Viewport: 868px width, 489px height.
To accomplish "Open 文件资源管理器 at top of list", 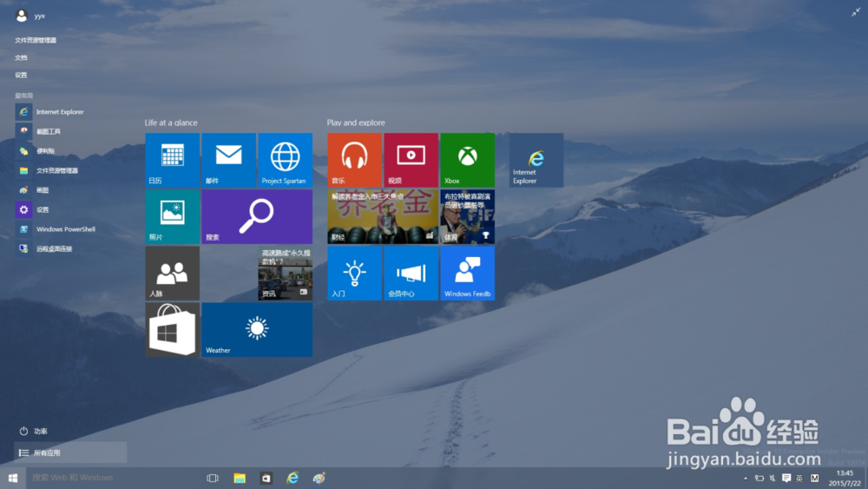I will [36, 40].
